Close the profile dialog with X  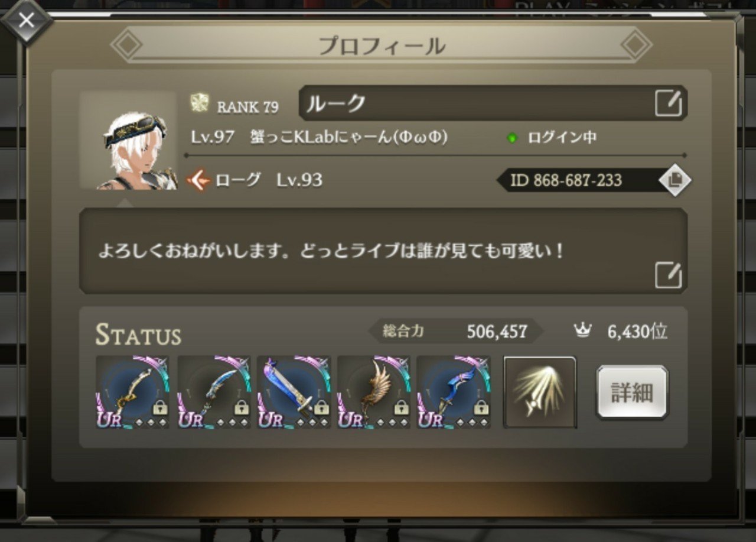27,21
